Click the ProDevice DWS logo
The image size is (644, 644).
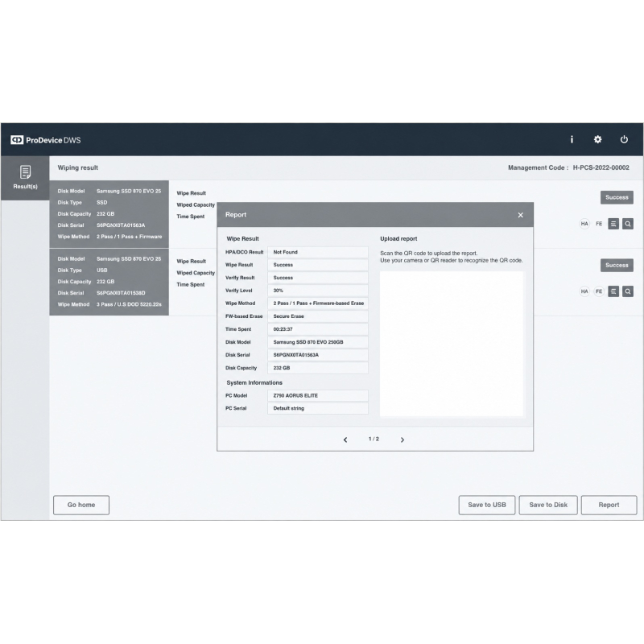coord(46,140)
